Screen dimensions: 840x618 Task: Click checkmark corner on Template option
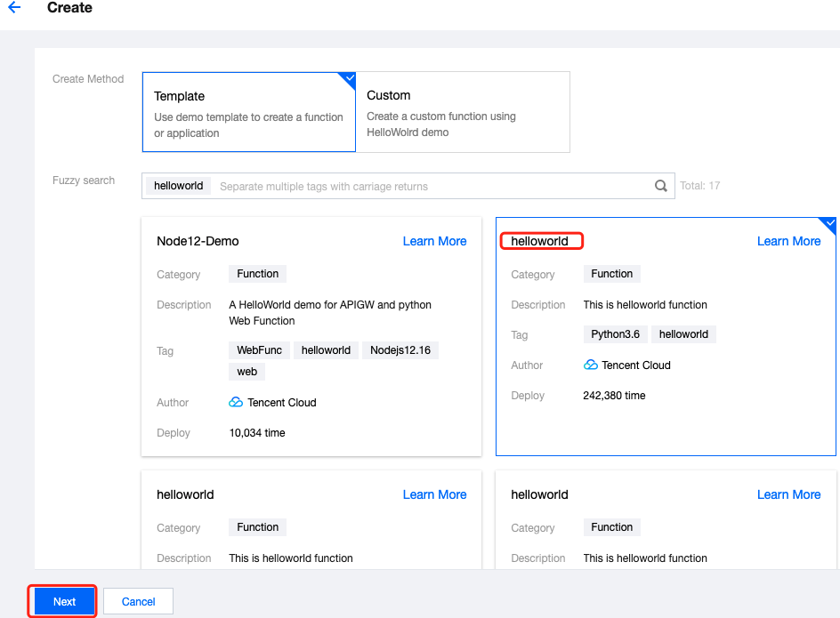pyautogui.click(x=349, y=79)
